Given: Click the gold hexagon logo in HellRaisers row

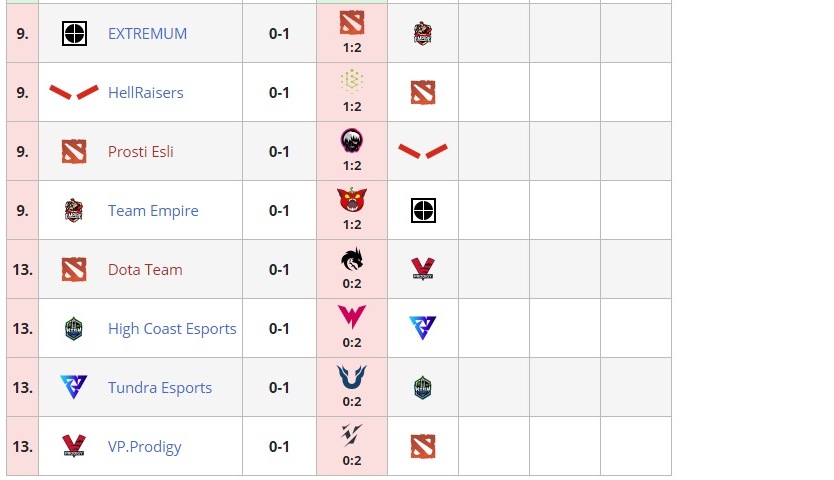Looking at the screenshot, I should pyautogui.click(x=352, y=83).
